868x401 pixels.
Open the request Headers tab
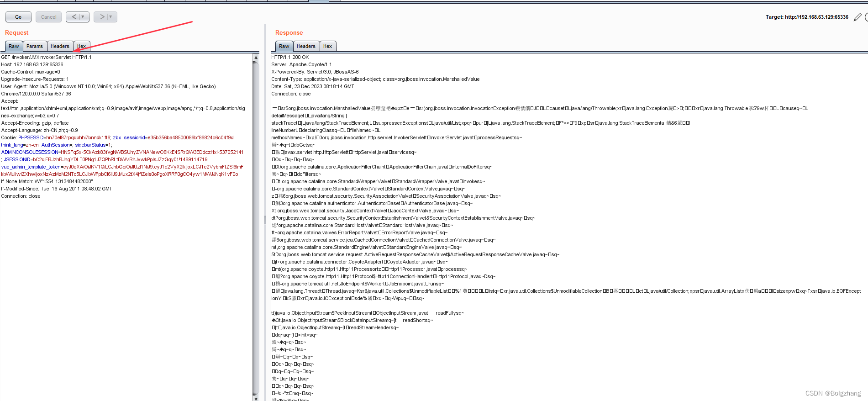coord(60,46)
